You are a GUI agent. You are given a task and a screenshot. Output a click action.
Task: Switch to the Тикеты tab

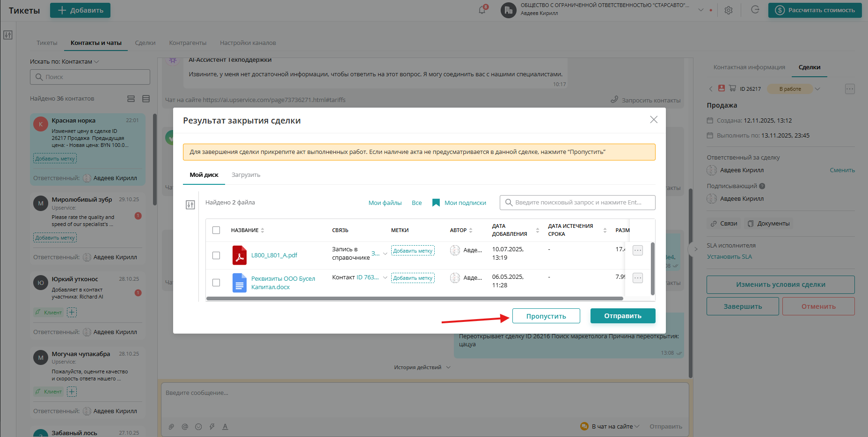tap(47, 43)
